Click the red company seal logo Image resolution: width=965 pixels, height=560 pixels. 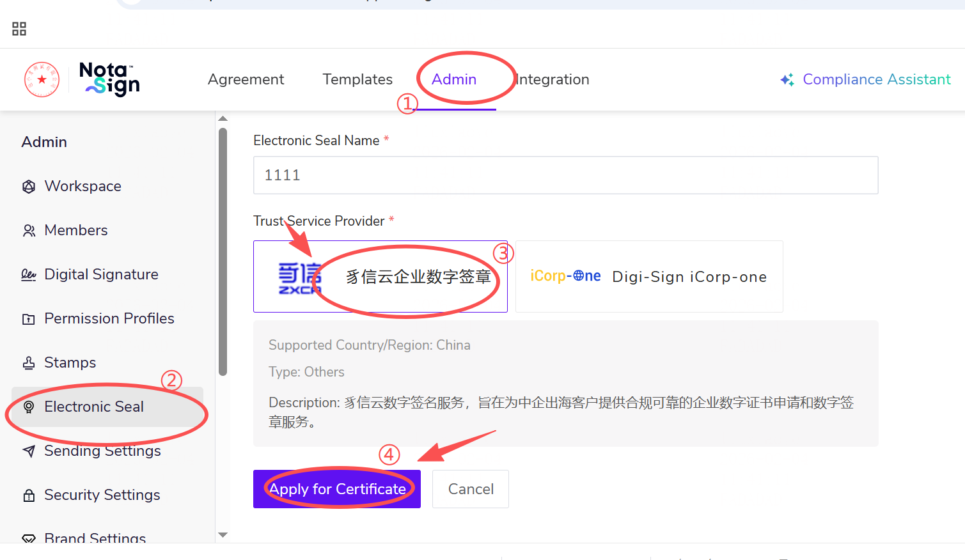coord(42,80)
